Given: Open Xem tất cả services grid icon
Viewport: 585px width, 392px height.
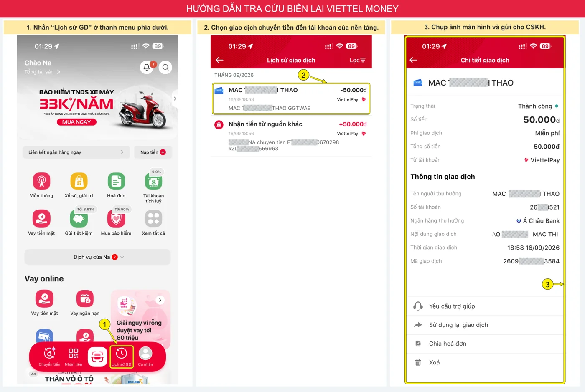Looking at the screenshot, I should tap(153, 219).
